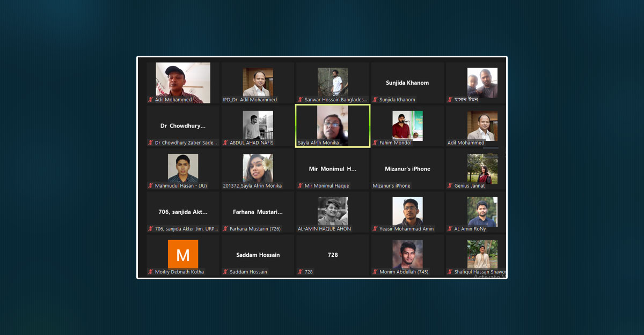
Task: Click the large Farhana Mustari... name text
Action: click(258, 212)
